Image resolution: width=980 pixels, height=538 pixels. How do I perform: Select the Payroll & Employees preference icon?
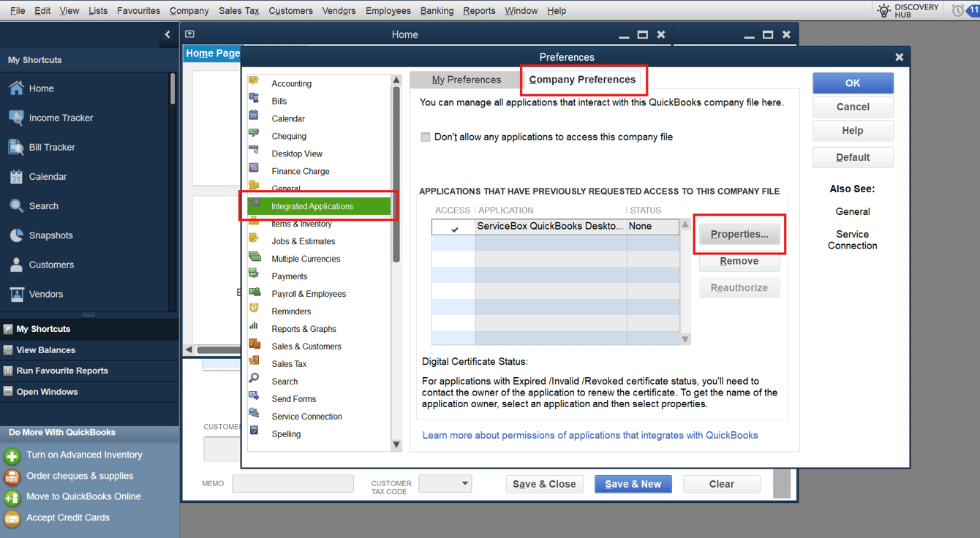coord(254,291)
